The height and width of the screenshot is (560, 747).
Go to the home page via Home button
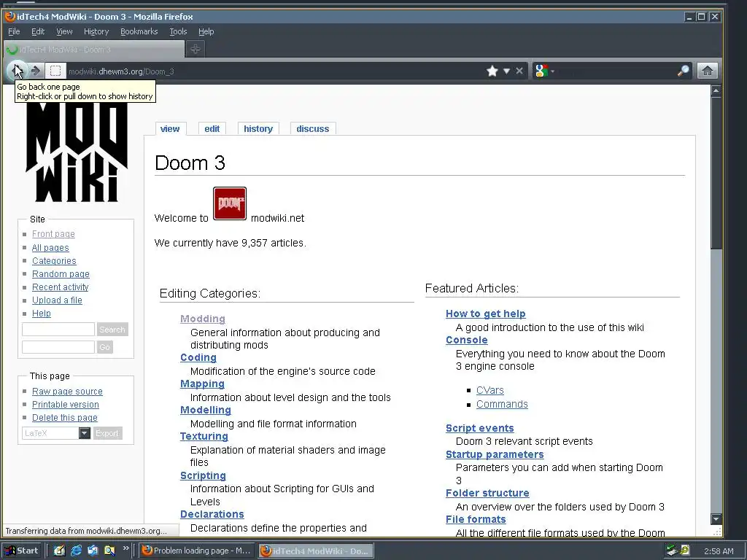(708, 71)
